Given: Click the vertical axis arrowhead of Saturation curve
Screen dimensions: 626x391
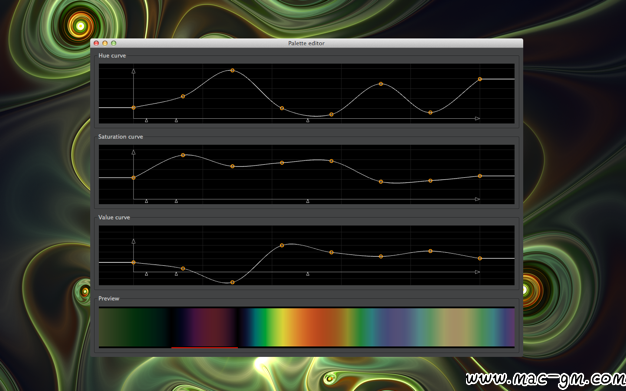Looking at the screenshot, I should point(133,152).
